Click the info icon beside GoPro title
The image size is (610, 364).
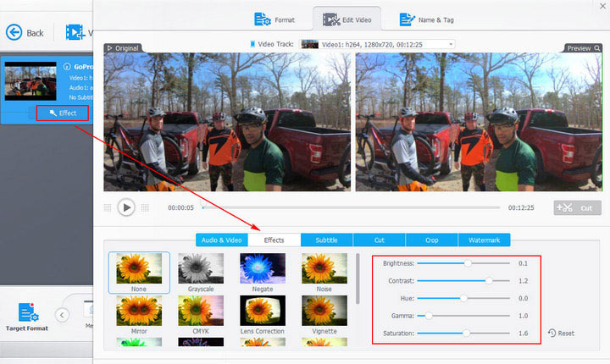(67, 67)
